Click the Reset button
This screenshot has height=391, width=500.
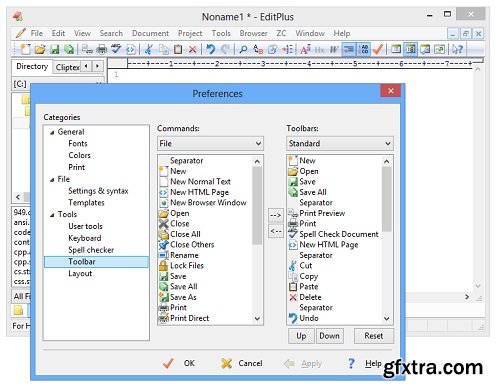[374, 336]
